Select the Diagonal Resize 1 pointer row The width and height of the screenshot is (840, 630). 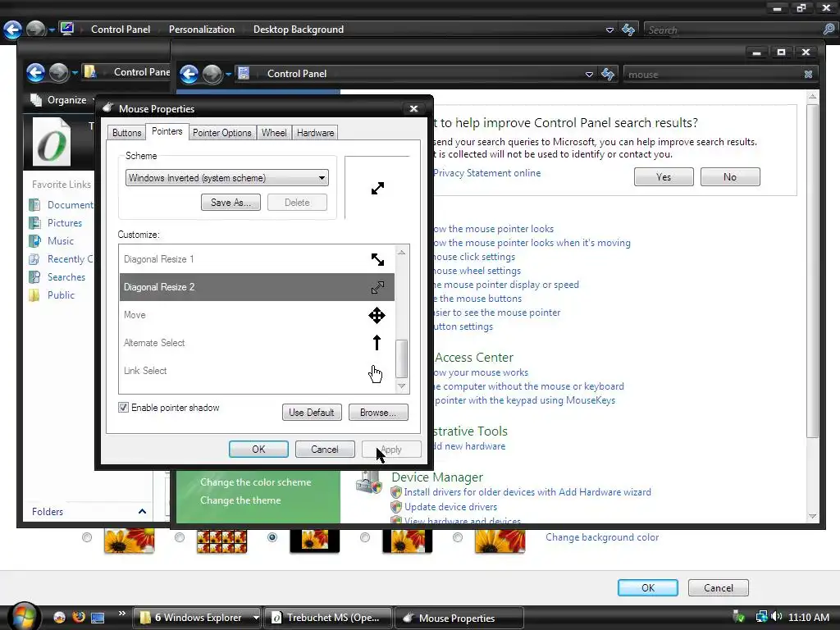(257, 259)
